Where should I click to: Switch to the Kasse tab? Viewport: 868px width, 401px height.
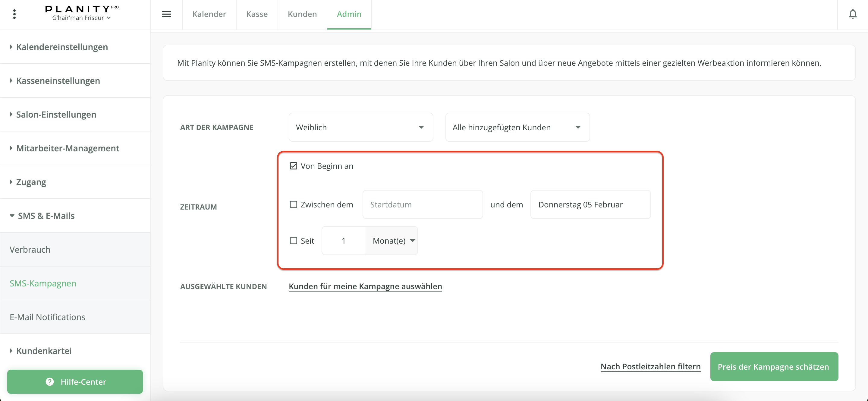257,14
